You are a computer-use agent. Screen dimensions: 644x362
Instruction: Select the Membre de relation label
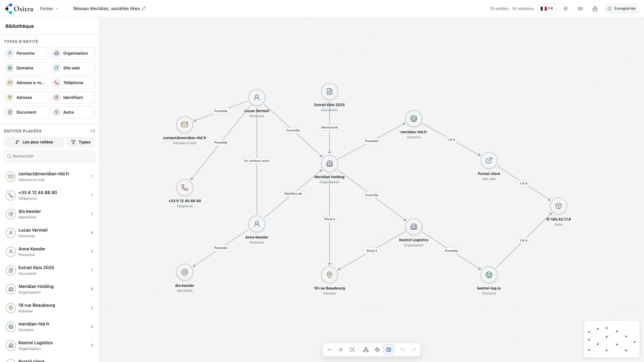click(293, 194)
